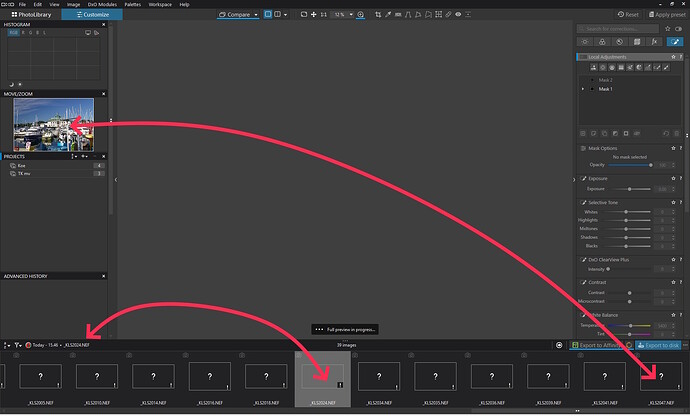The image size is (690, 416).
Task: Toggle visibility of Mask 1
Action: [x=592, y=89]
